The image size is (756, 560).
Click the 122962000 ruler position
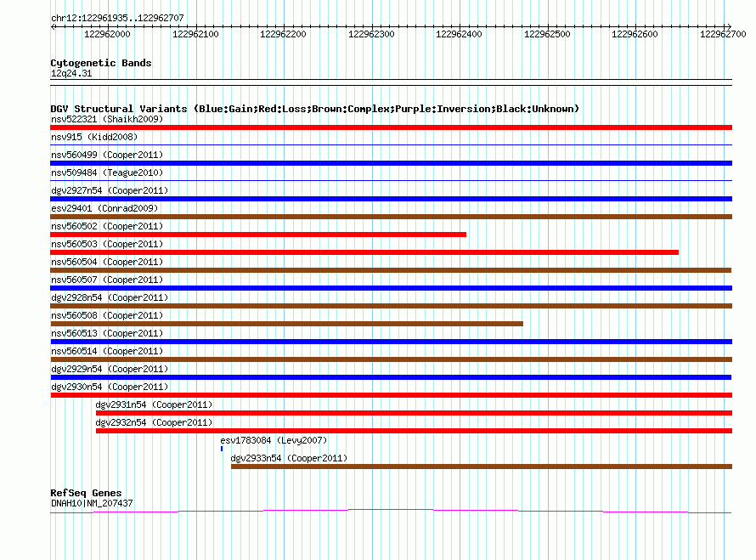click(x=107, y=34)
